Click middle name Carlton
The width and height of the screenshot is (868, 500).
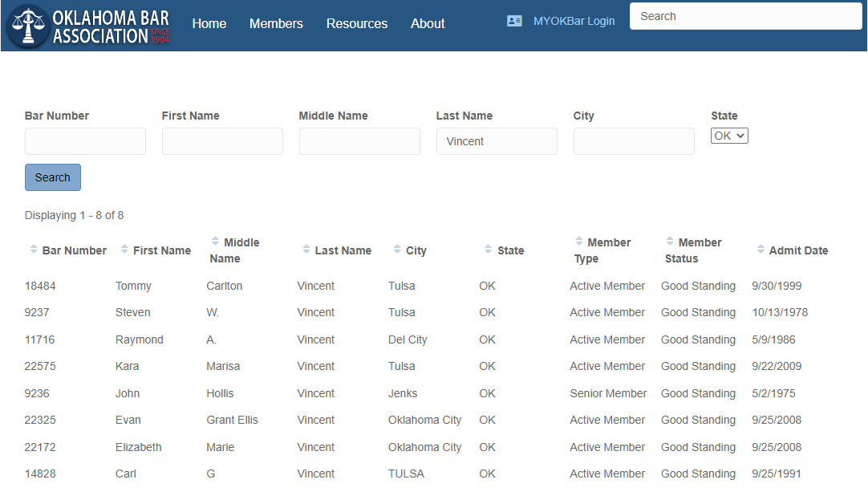[x=224, y=286]
